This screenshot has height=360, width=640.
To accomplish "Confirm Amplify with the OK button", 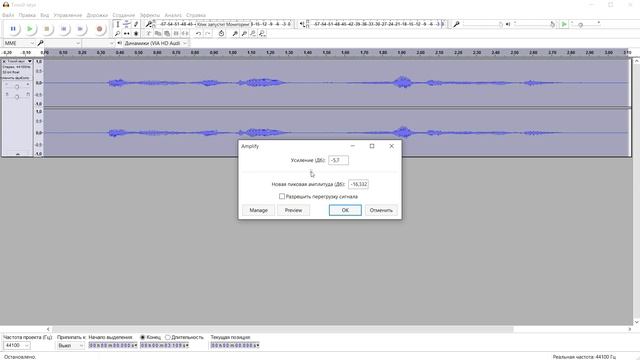I will 345,210.
